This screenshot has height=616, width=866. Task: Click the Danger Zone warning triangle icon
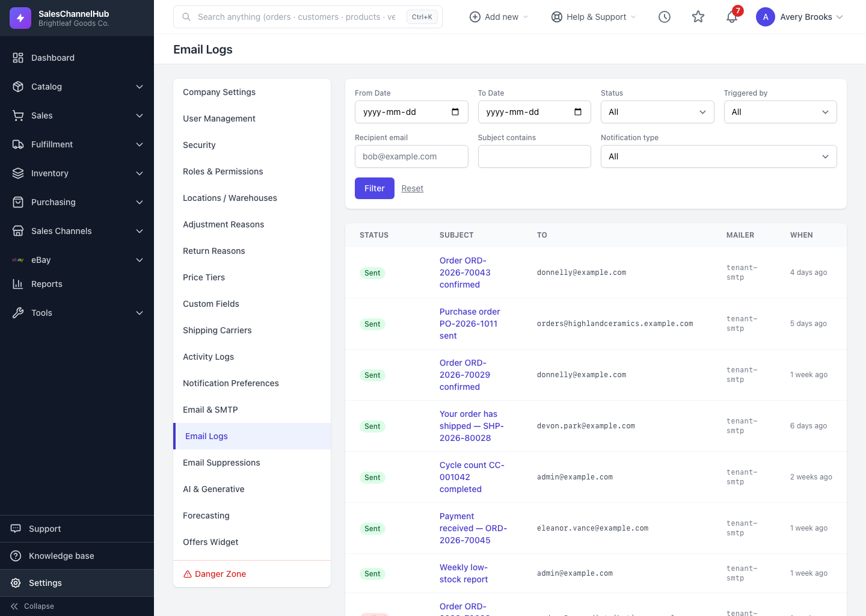pyautogui.click(x=188, y=574)
